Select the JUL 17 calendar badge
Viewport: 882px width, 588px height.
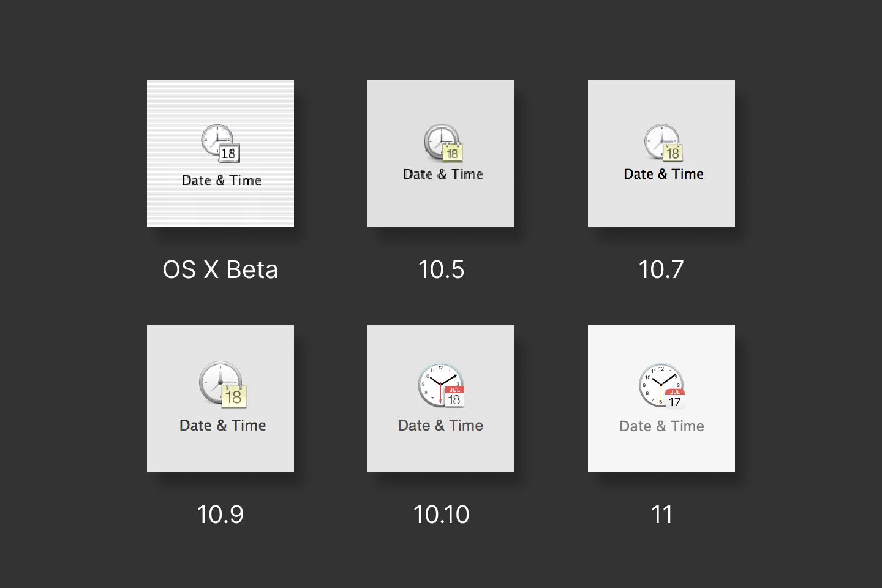674,399
